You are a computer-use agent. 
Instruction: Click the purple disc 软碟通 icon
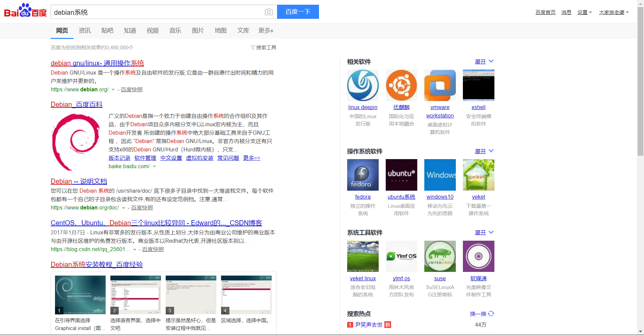click(479, 256)
